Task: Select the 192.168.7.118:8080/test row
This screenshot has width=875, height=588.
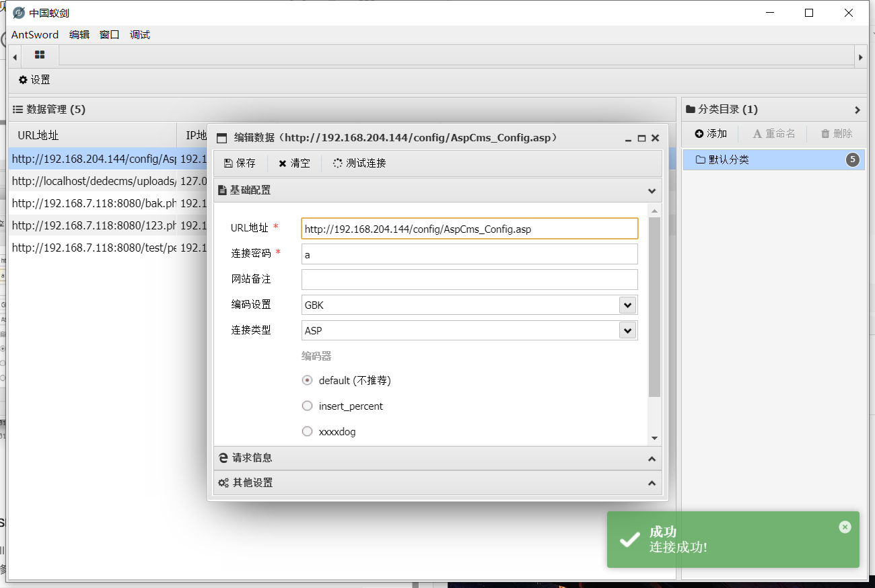Action: click(x=108, y=248)
